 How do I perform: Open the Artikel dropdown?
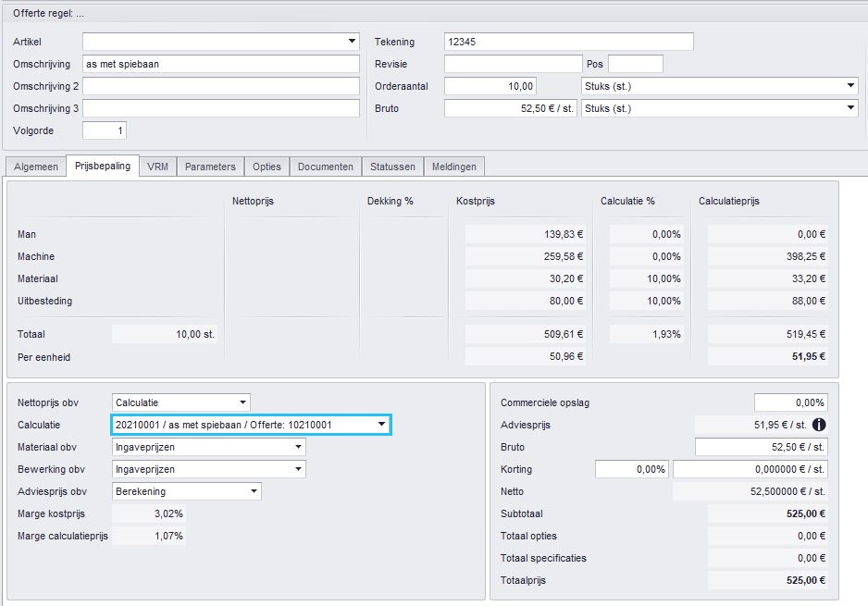tap(352, 42)
